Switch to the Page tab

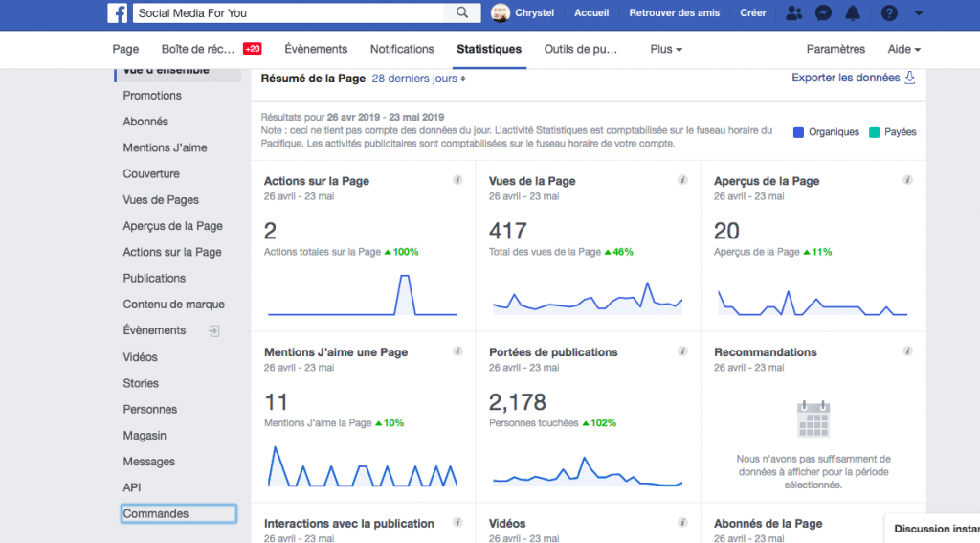tap(125, 49)
